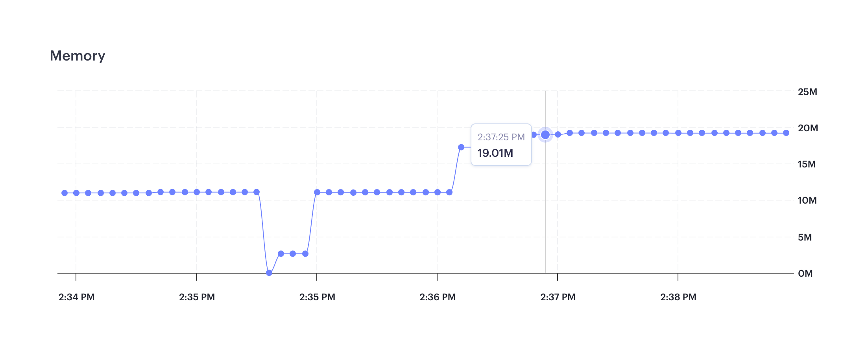Viewport: 868px width, 351px height.
Task: Click the leftmost data point on the line
Action: 65,193
